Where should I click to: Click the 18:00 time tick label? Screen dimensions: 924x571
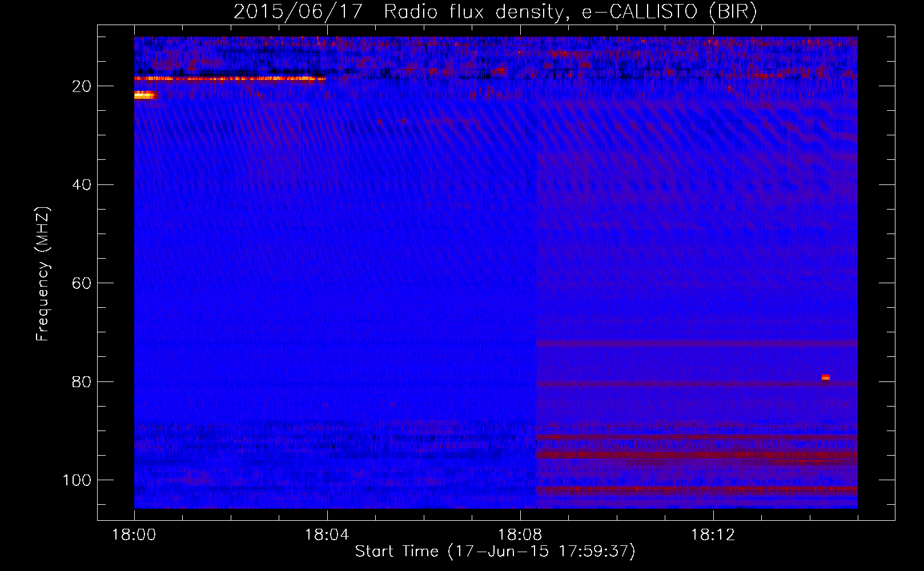[134, 535]
